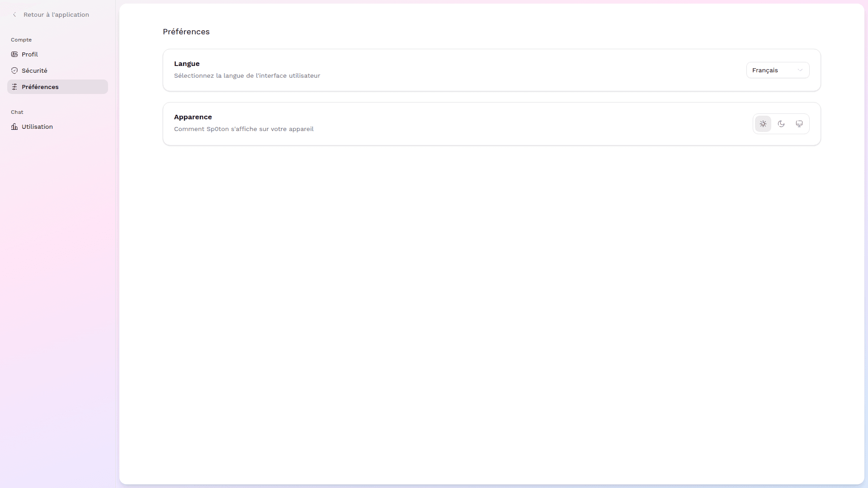Open the Profil settings page
The width and height of the screenshot is (868, 488).
click(30, 54)
